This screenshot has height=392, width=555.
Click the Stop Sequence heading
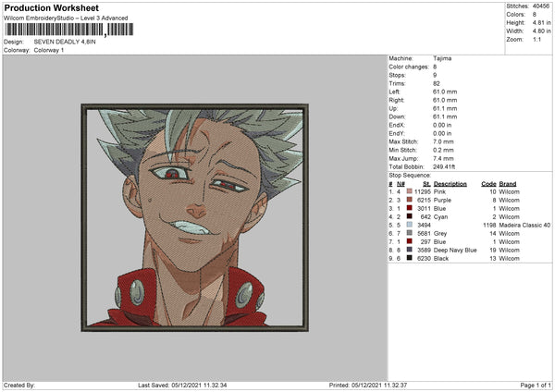click(410, 175)
